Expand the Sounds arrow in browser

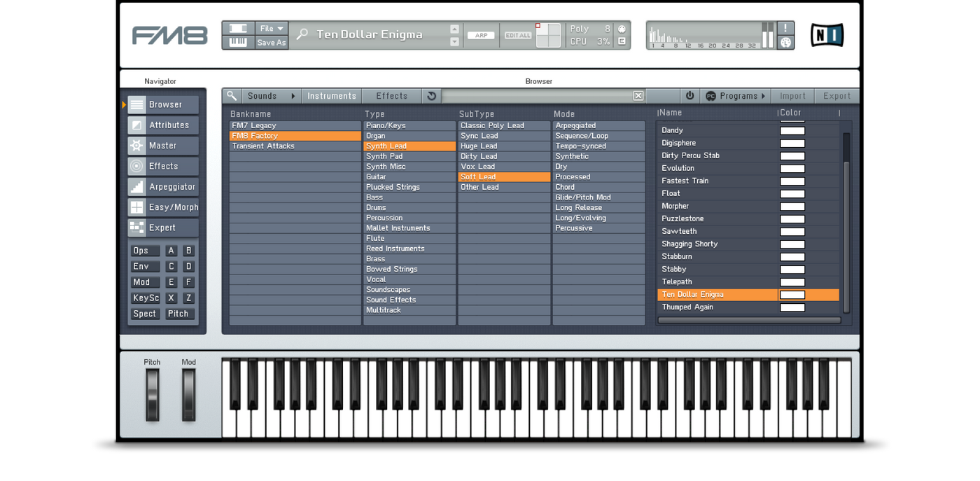click(293, 96)
